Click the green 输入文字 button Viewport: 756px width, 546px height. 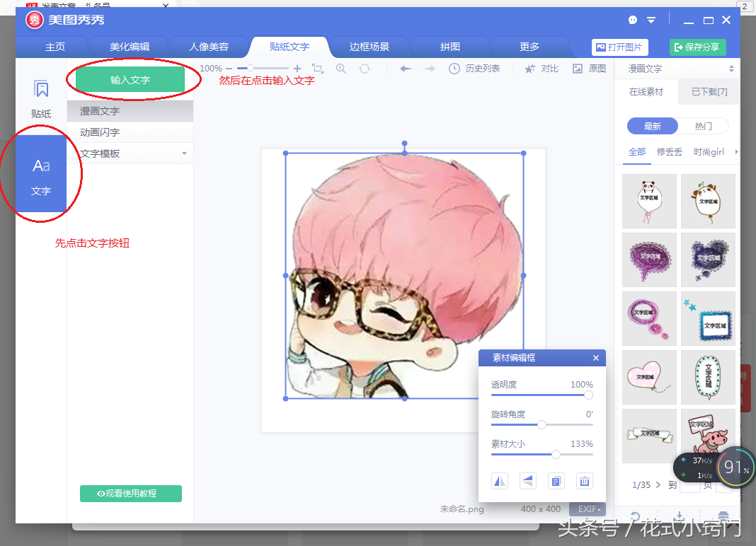click(130, 79)
